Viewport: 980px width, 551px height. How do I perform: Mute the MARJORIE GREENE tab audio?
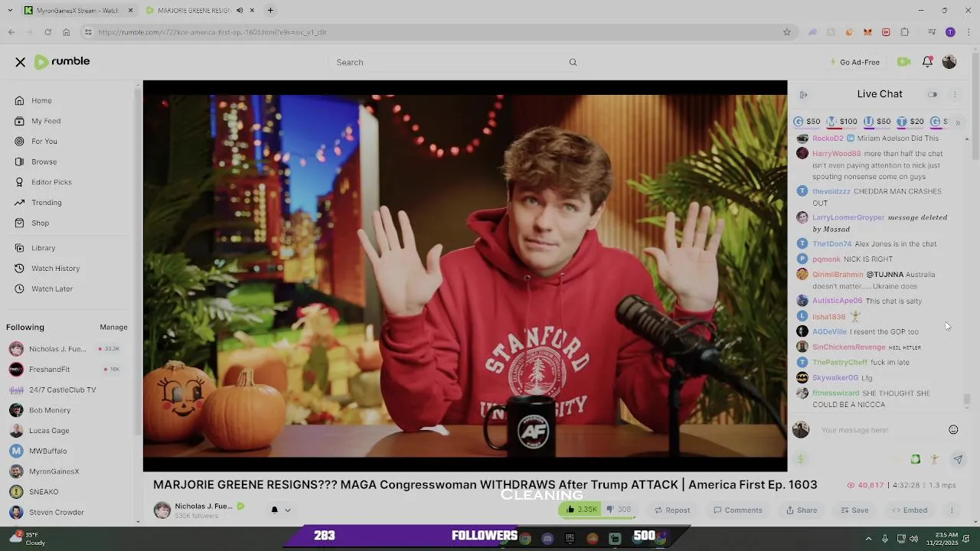click(x=240, y=11)
